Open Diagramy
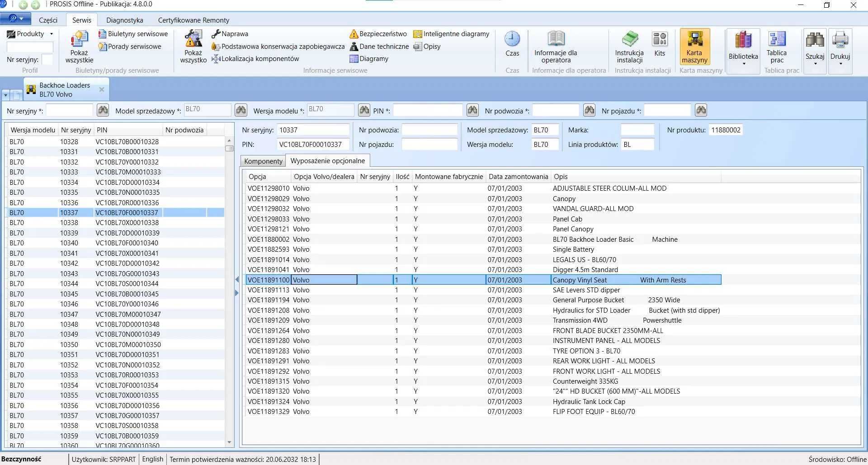Screen dimensions: 868x465 [x=369, y=59]
